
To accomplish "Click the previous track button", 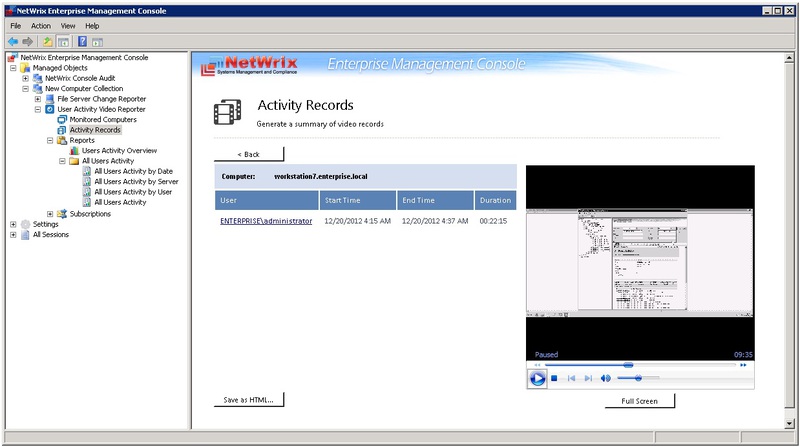I will tap(571, 379).
